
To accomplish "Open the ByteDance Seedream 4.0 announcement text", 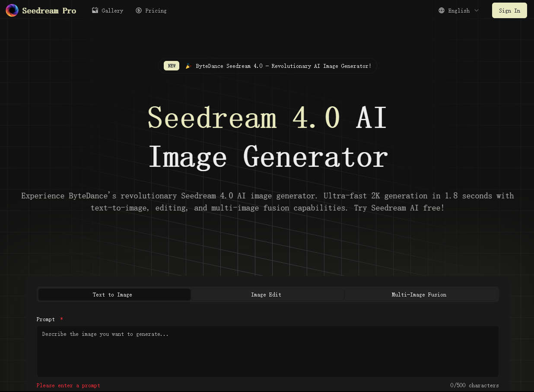I will [283, 66].
